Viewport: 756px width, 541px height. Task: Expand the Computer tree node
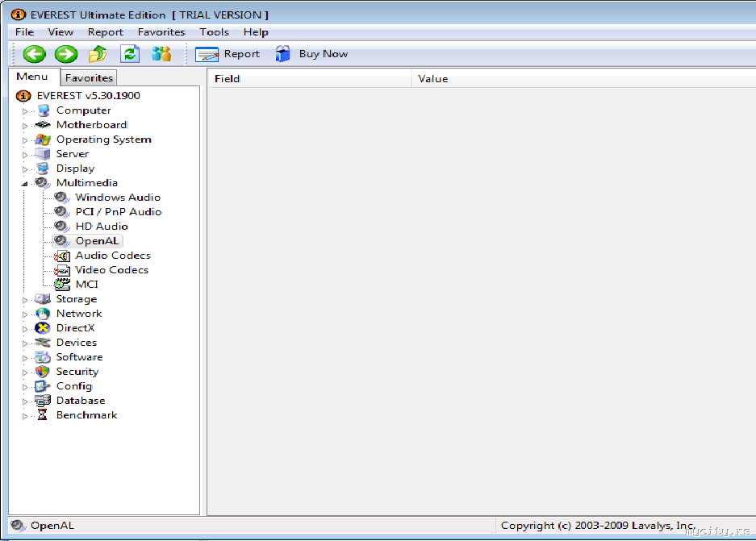coord(25,111)
